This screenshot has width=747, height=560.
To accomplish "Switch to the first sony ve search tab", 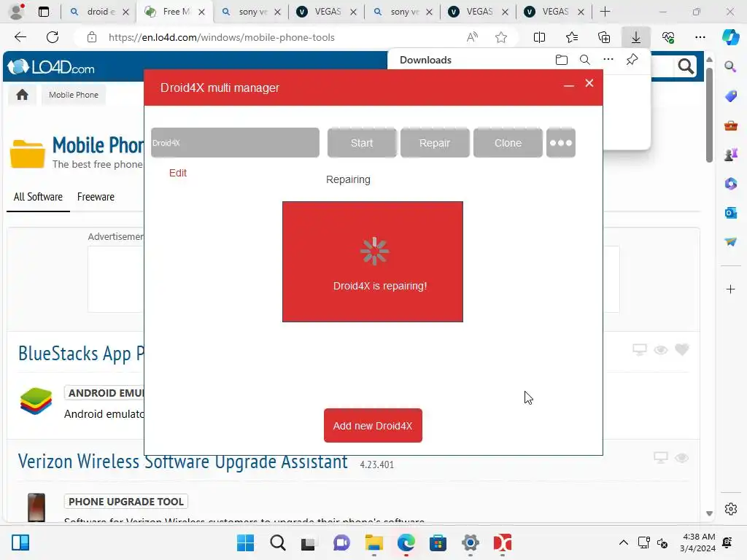I will [x=251, y=12].
